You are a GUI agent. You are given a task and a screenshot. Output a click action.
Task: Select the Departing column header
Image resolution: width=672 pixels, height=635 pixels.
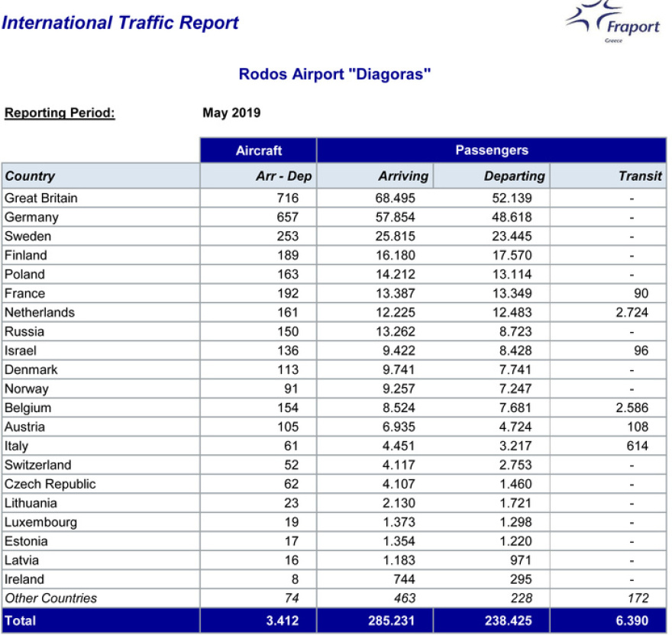(x=514, y=176)
